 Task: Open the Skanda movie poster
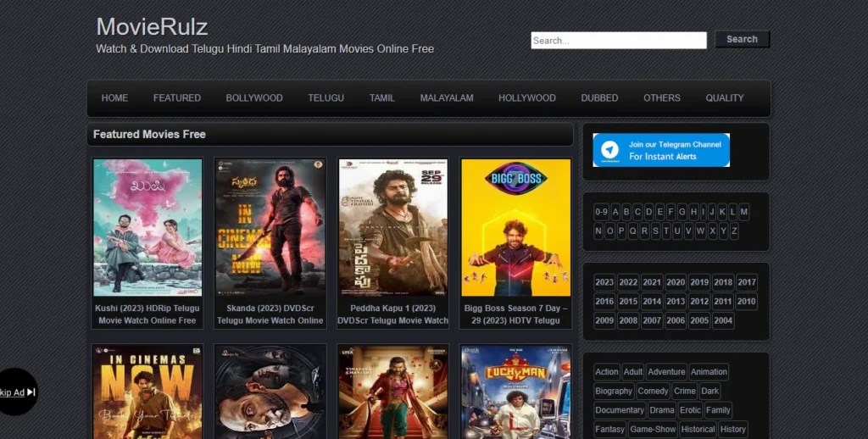pos(270,227)
